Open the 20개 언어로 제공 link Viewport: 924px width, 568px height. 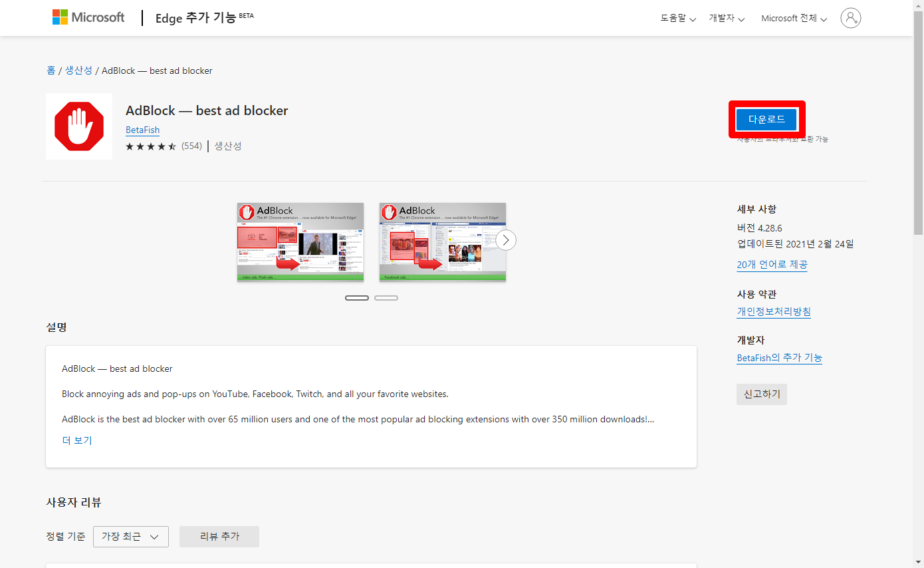click(772, 265)
